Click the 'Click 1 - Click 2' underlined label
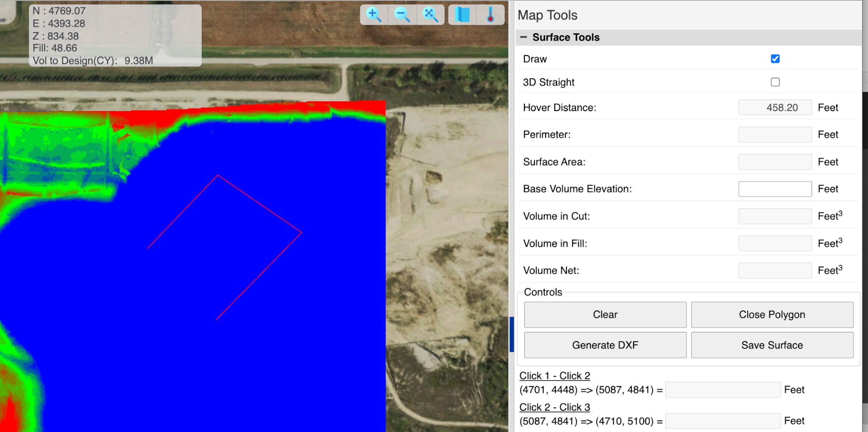Image resolution: width=868 pixels, height=432 pixels. (555, 376)
